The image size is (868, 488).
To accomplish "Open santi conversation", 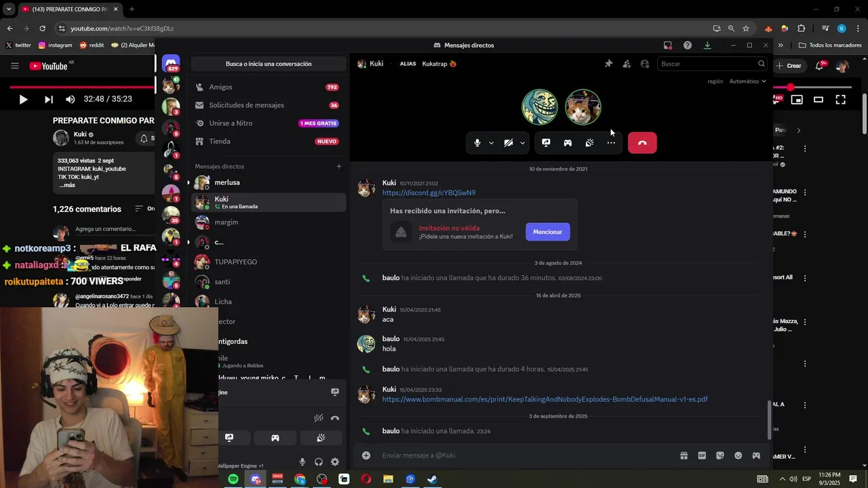I will coord(269,282).
